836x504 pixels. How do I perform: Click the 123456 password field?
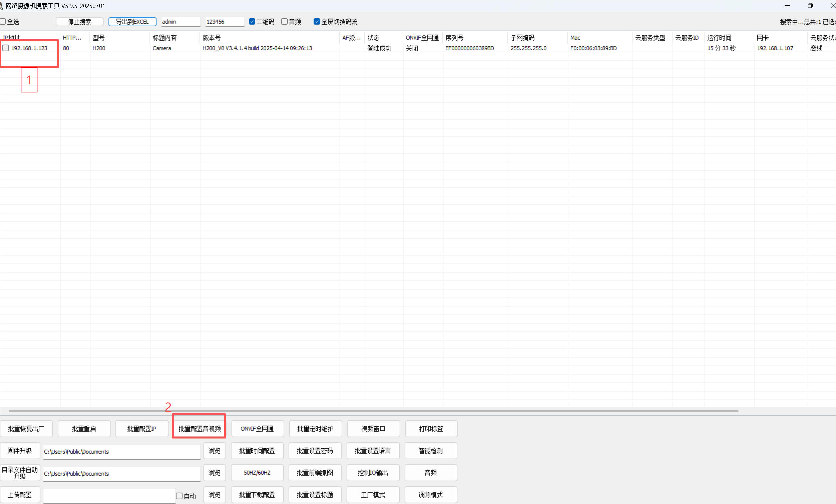click(225, 22)
